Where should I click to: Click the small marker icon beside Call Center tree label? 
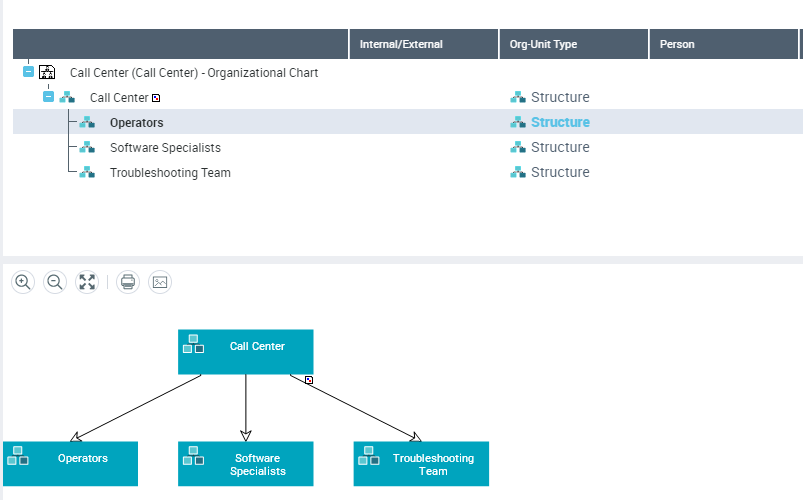155,98
